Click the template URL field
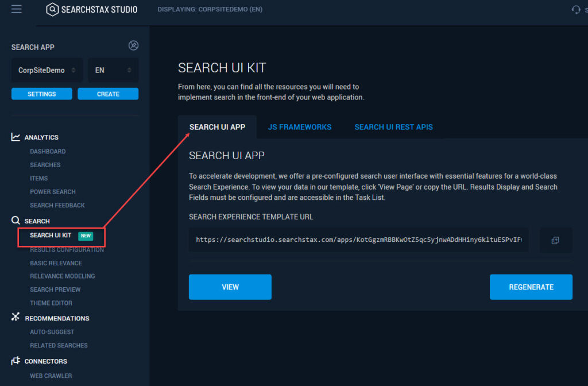The width and height of the screenshot is (588, 386). (x=358, y=240)
